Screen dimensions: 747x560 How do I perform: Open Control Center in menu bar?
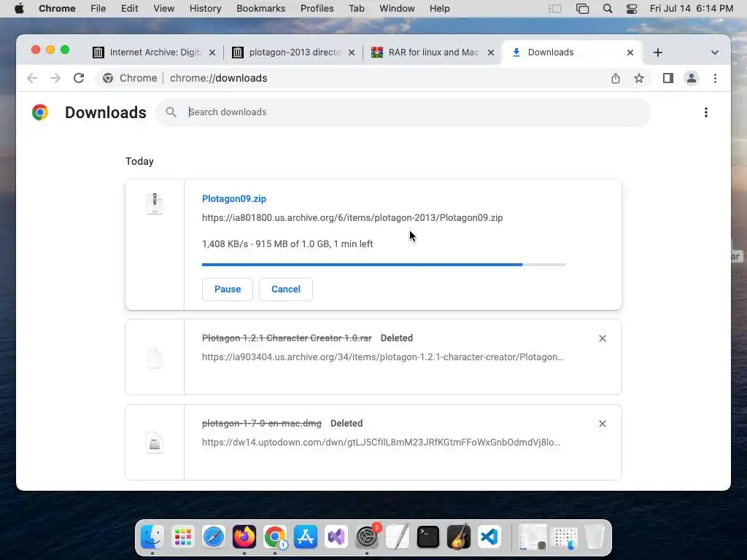(631, 9)
